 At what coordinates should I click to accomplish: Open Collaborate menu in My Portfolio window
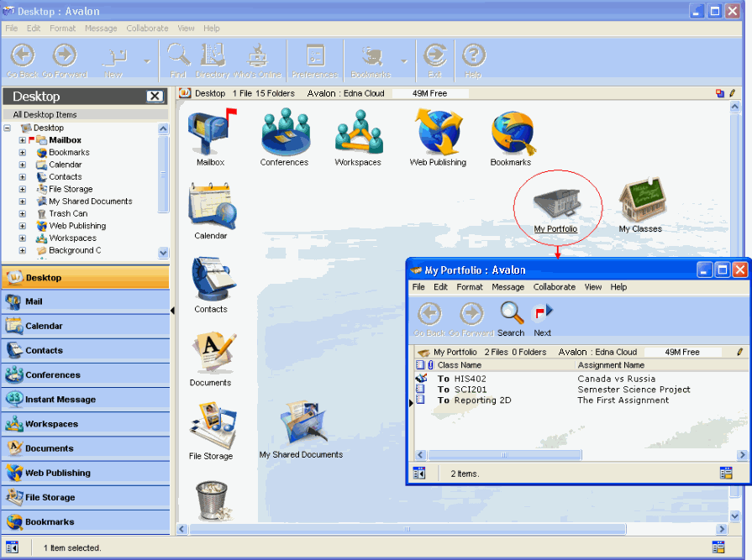pos(554,287)
